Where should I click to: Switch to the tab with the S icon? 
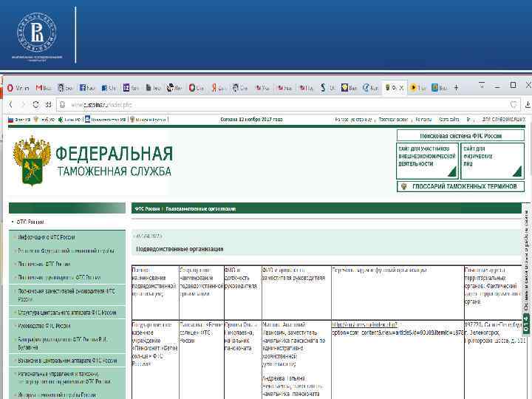point(327,88)
